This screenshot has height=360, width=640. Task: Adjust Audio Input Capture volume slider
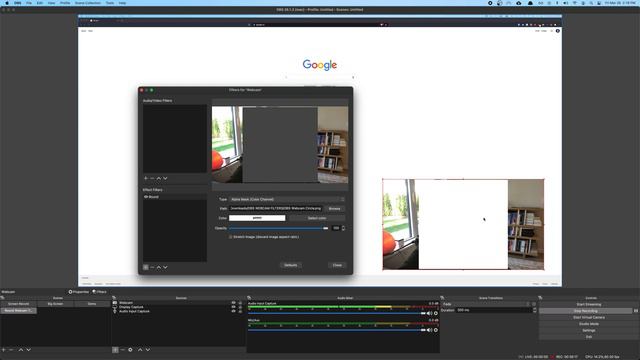tap(337, 313)
